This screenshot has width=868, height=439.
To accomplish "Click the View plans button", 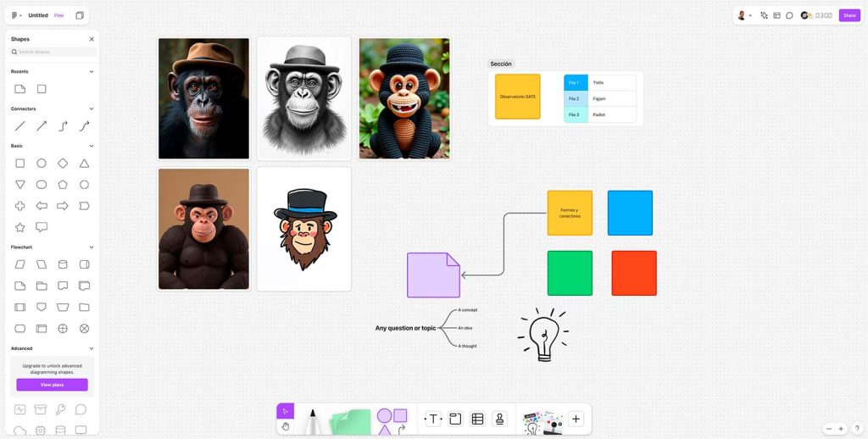I will tap(52, 385).
